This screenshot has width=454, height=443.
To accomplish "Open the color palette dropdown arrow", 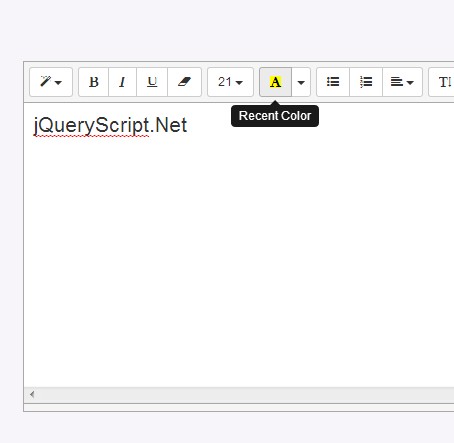I will [301, 82].
